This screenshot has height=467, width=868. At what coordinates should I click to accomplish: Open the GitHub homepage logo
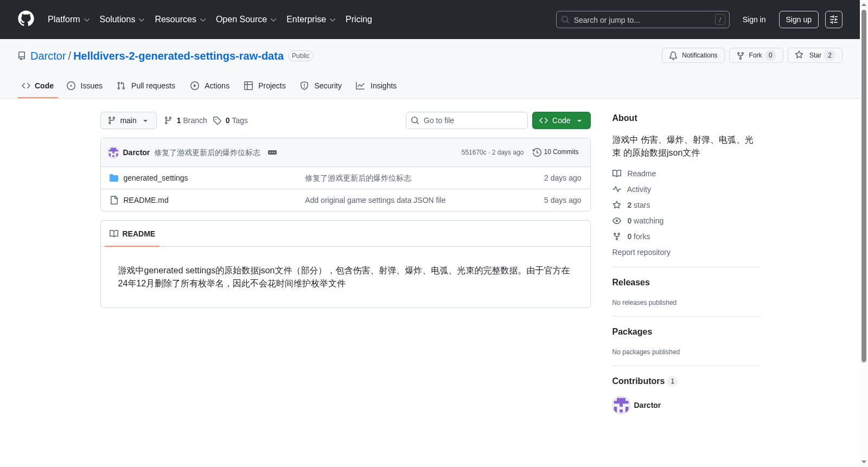[26, 19]
